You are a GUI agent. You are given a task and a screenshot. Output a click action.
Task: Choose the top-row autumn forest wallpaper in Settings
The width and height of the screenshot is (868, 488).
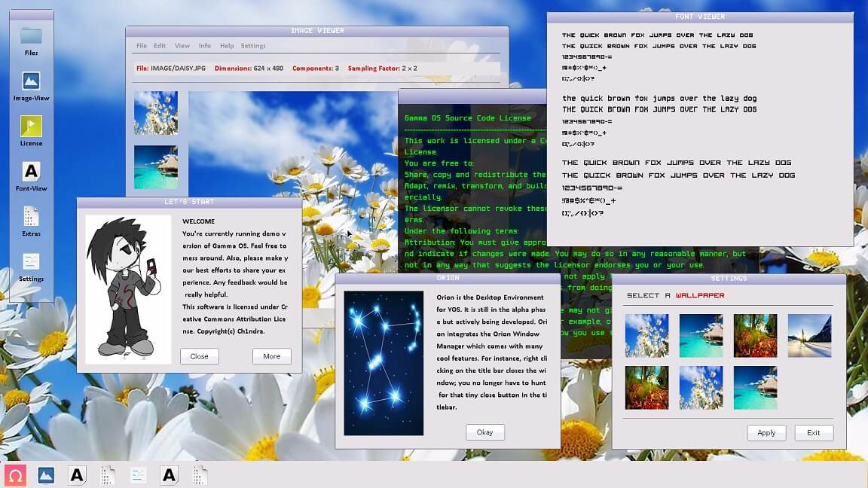pyautogui.click(x=755, y=336)
